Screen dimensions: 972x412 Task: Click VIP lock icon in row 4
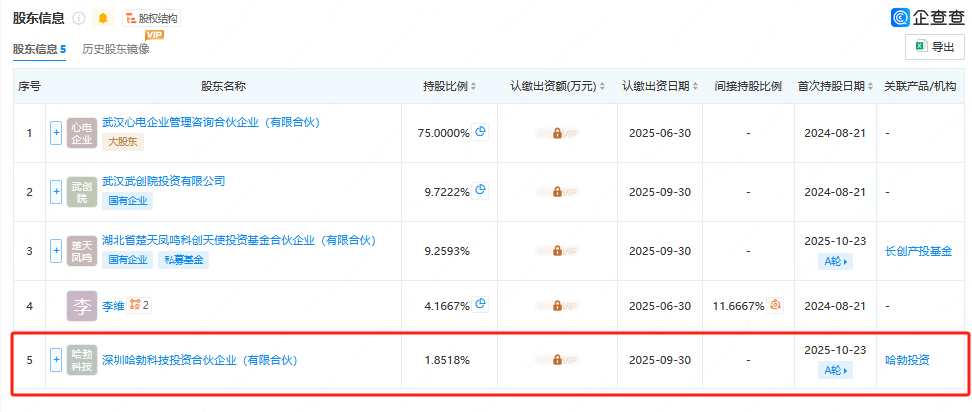pos(557,305)
